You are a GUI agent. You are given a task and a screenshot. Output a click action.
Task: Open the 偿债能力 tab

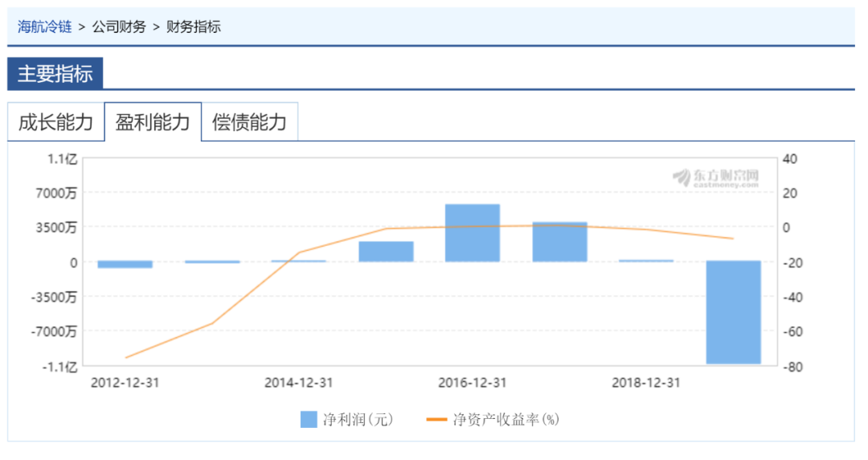(249, 122)
